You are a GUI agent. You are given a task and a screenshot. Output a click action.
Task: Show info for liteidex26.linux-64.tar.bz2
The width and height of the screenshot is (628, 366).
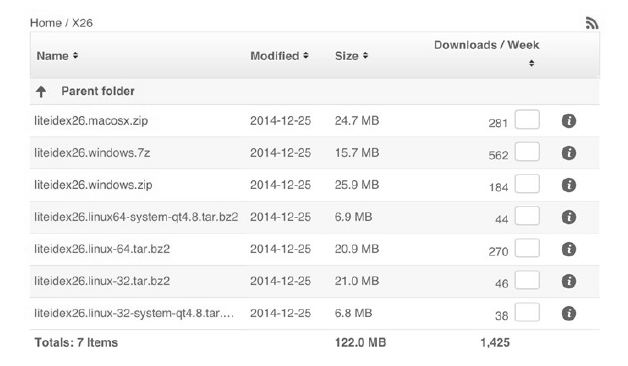tap(569, 249)
